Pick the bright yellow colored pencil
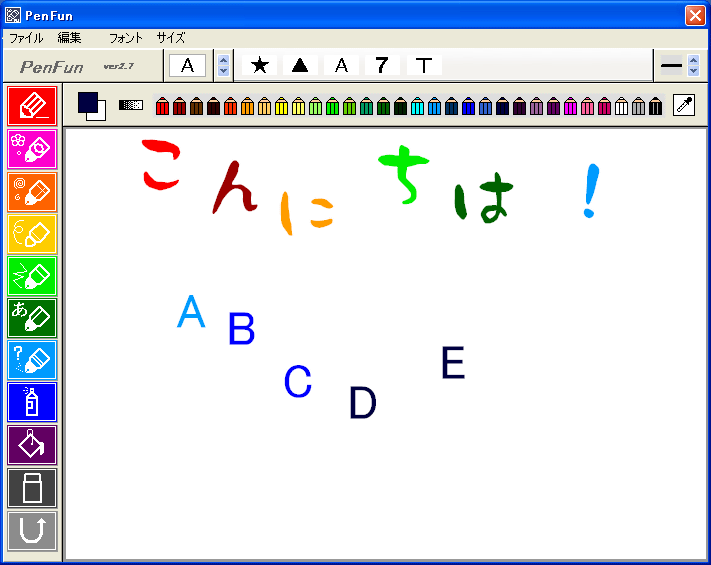This screenshot has width=711, height=565. pyautogui.click(x=282, y=106)
